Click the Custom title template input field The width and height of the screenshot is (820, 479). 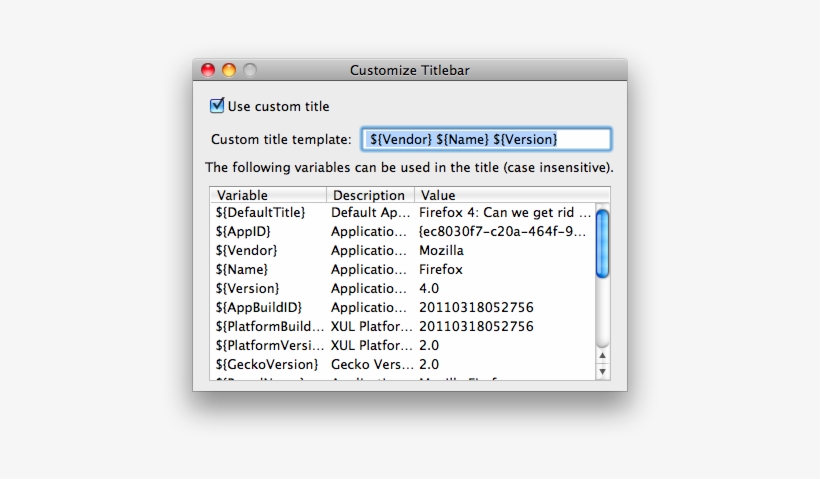[486, 139]
